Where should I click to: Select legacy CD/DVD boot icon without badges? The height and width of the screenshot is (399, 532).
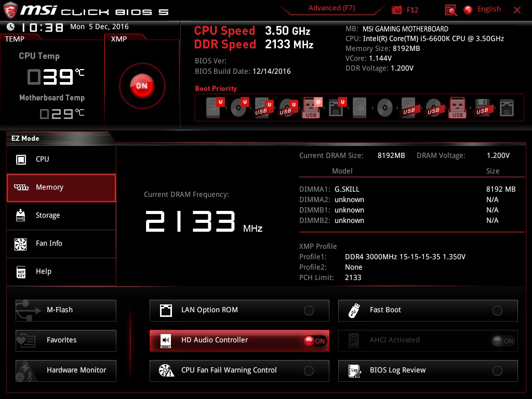click(x=385, y=108)
